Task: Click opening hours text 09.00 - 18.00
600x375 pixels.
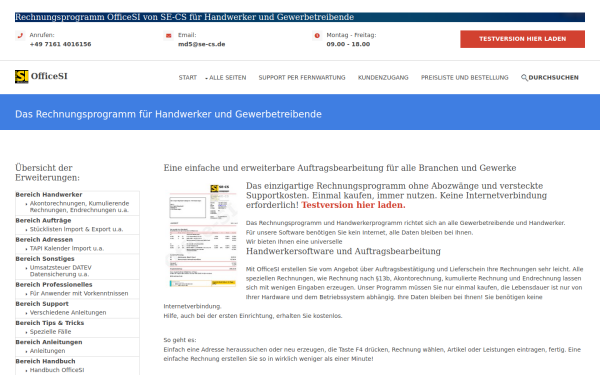Action: [348, 44]
